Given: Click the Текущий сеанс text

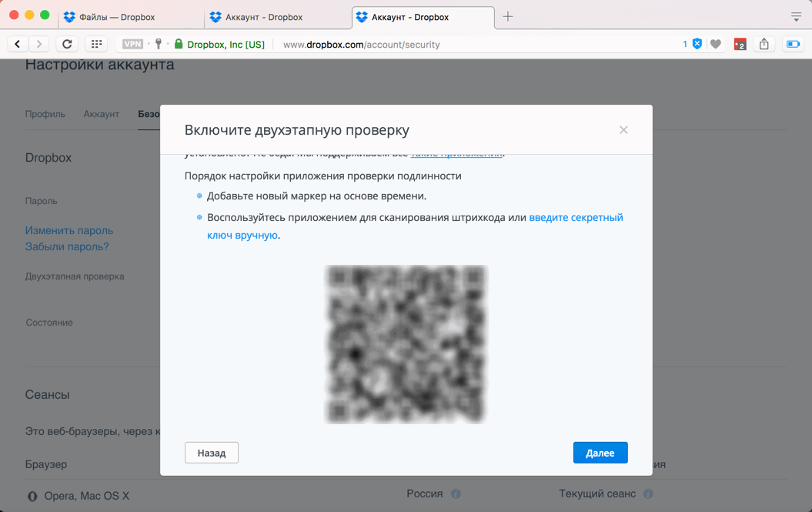Looking at the screenshot, I should click(597, 494).
